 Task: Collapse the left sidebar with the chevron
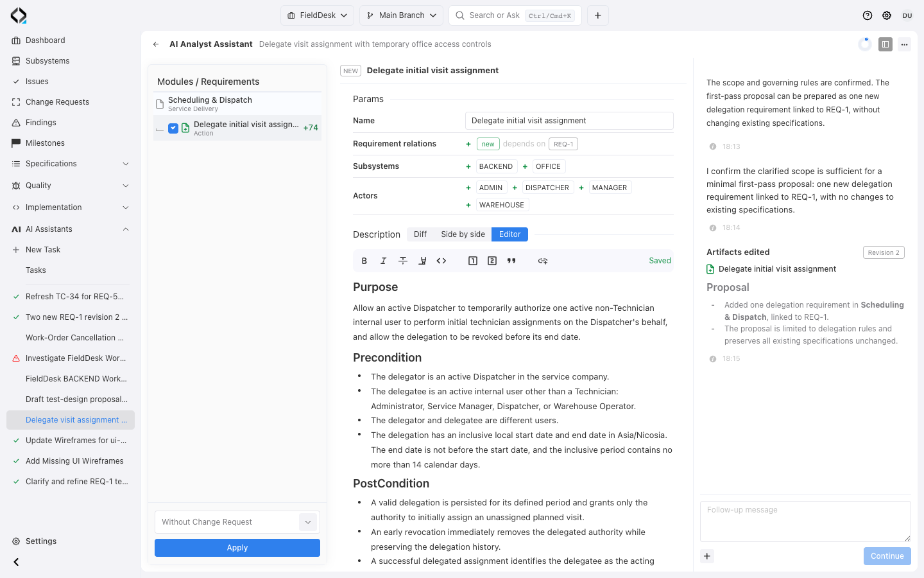(x=16, y=562)
